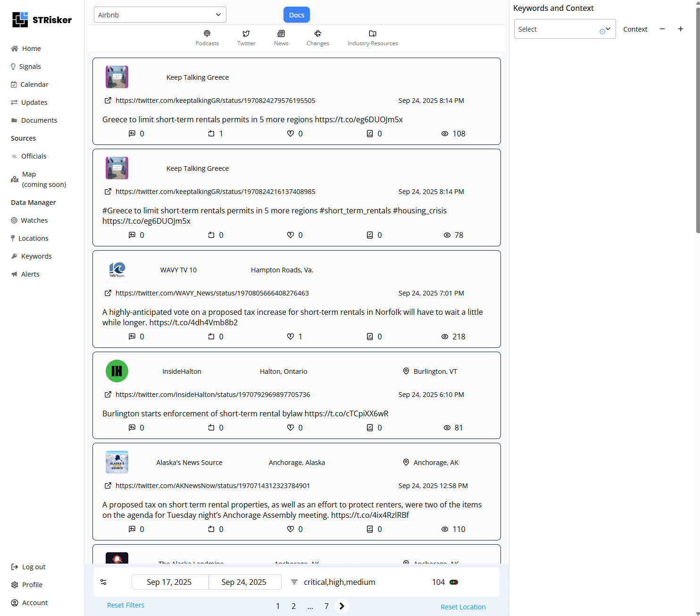Click the Sep 17, 2025 start date field
Image resolution: width=700 pixels, height=616 pixels.
click(x=169, y=582)
